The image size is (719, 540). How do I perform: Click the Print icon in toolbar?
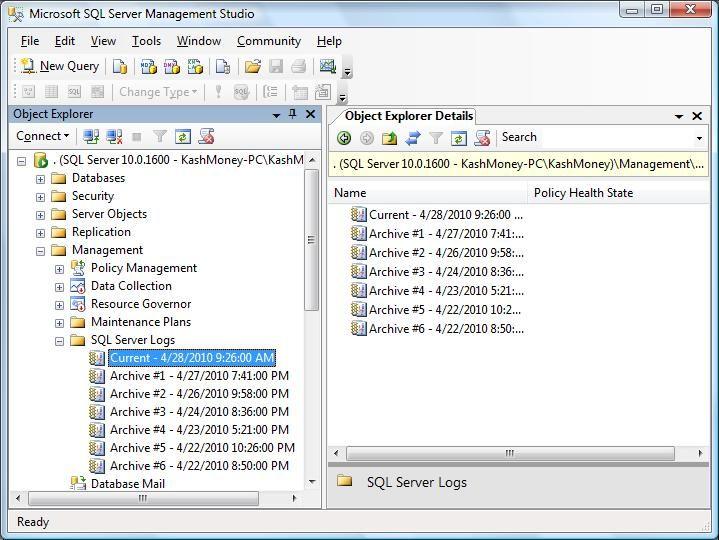coord(299,66)
